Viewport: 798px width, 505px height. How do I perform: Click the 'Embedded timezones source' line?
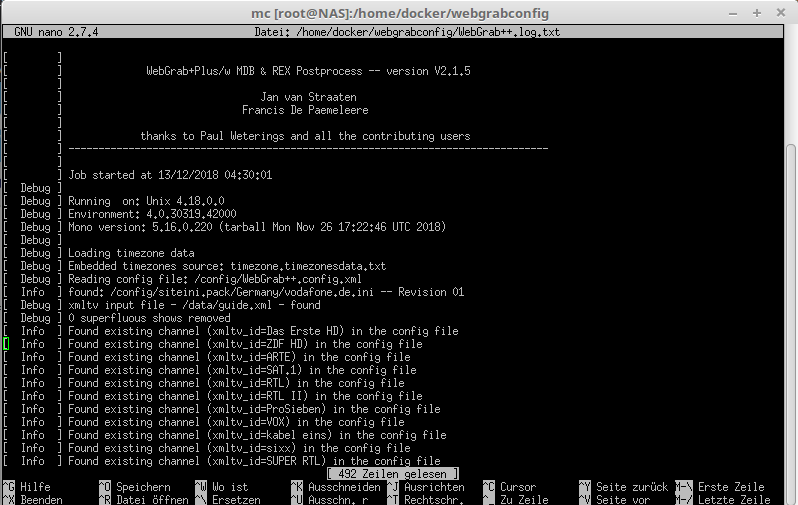[227, 266]
